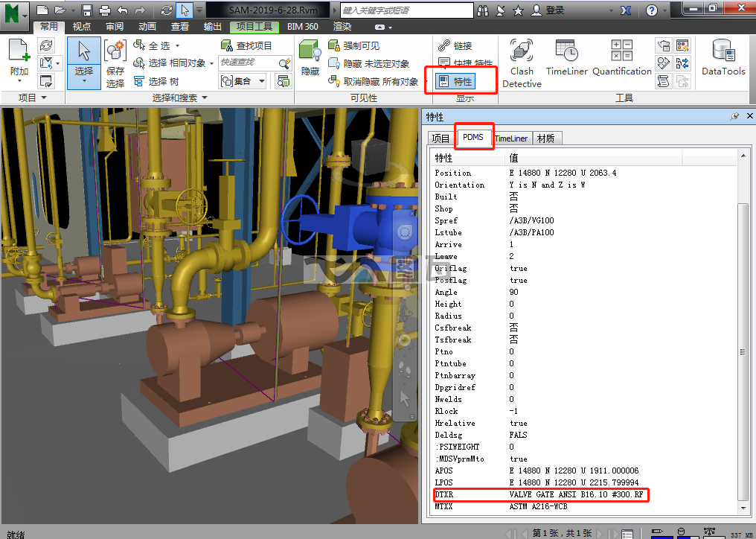Click the File Options icon in the 项目 panel
Screen dimensions: 756x539
coord(46,81)
